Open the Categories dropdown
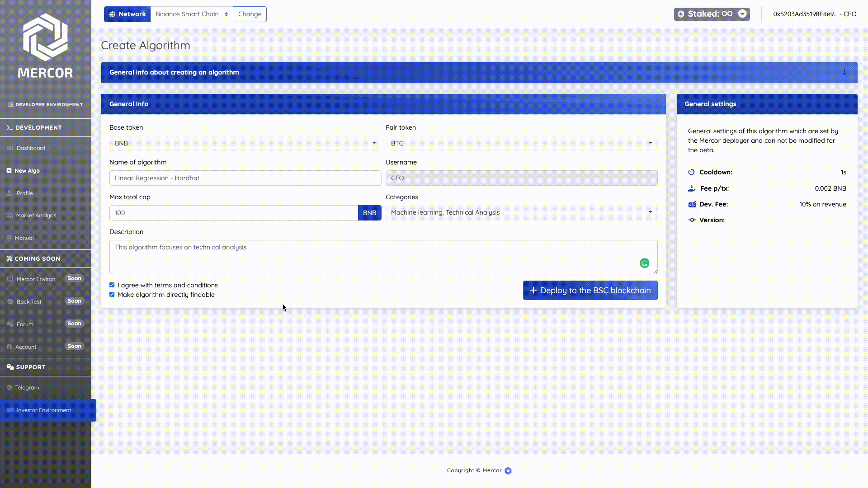The image size is (868, 488). coord(521,212)
